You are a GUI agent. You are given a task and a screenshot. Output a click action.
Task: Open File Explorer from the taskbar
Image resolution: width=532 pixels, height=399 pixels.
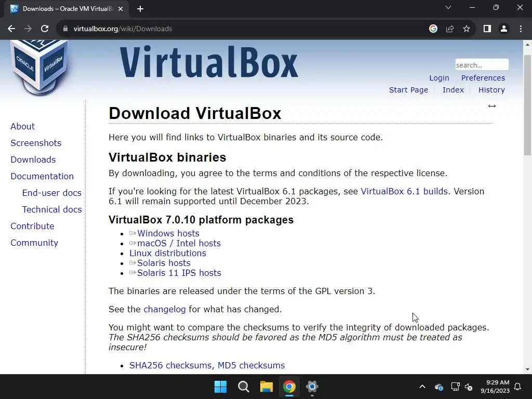(x=267, y=387)
